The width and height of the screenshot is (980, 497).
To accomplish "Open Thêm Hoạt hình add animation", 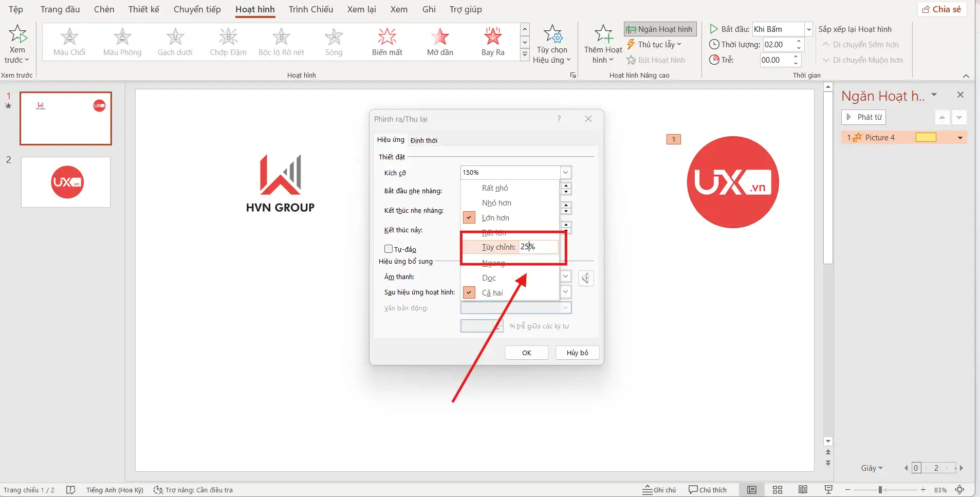I will 603,44.
